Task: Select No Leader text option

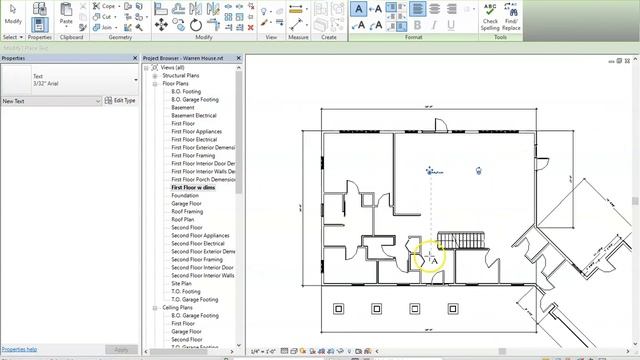Action: pos(358,9)
